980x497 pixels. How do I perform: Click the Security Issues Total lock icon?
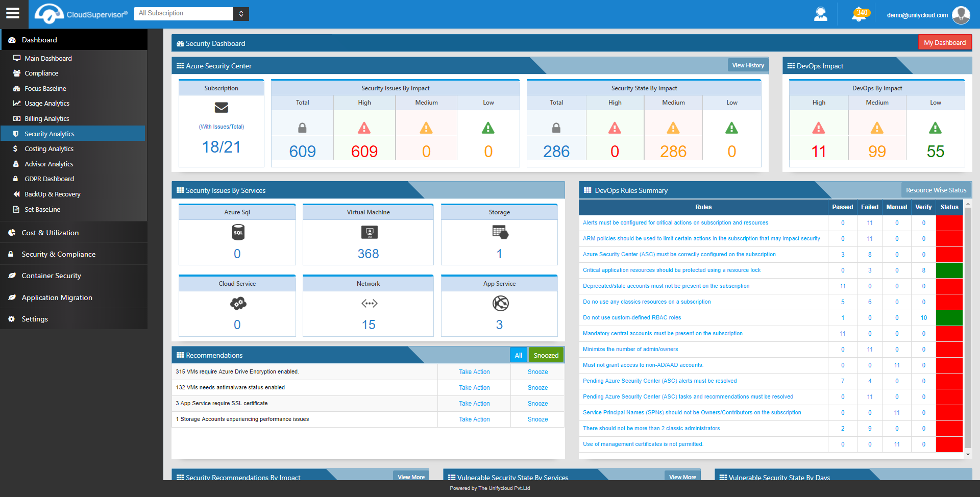point(302,128)
